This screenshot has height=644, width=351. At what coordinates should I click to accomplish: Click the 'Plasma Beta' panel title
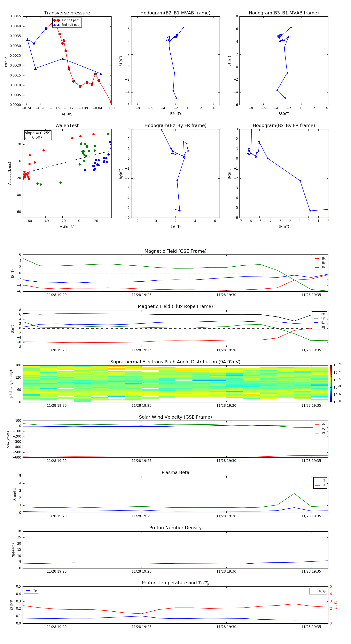point(175,473)
